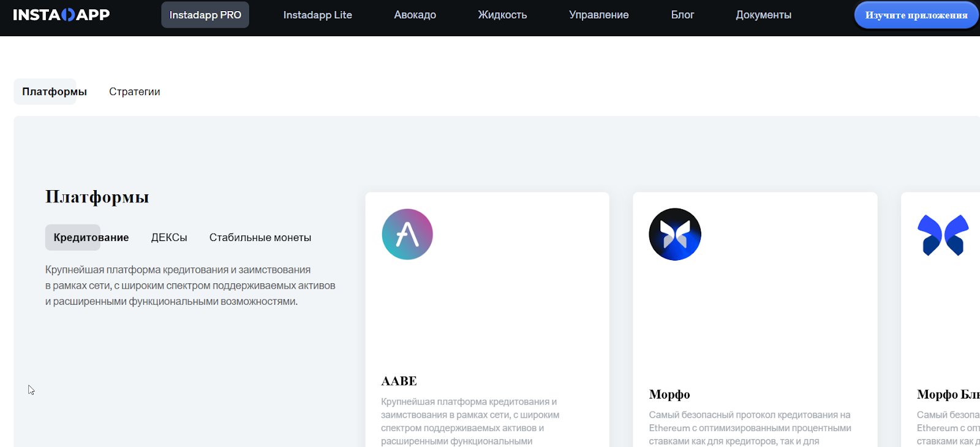
Task: Select the Кредитование category tab
Action: pos(91,238)
